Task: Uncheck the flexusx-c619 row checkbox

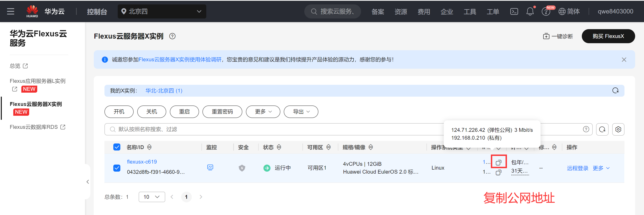Action: click(x=117, y=168)
